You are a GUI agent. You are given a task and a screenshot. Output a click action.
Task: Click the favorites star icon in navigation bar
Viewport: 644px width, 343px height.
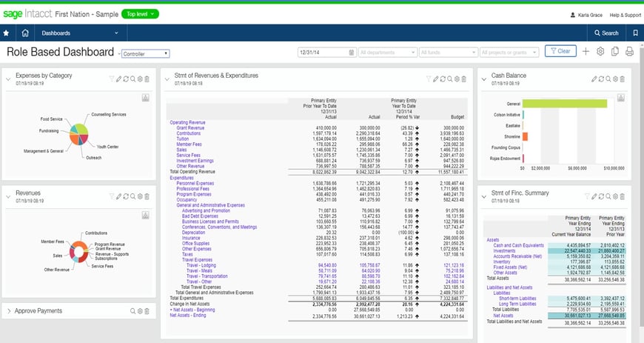(x=6, y=33)
